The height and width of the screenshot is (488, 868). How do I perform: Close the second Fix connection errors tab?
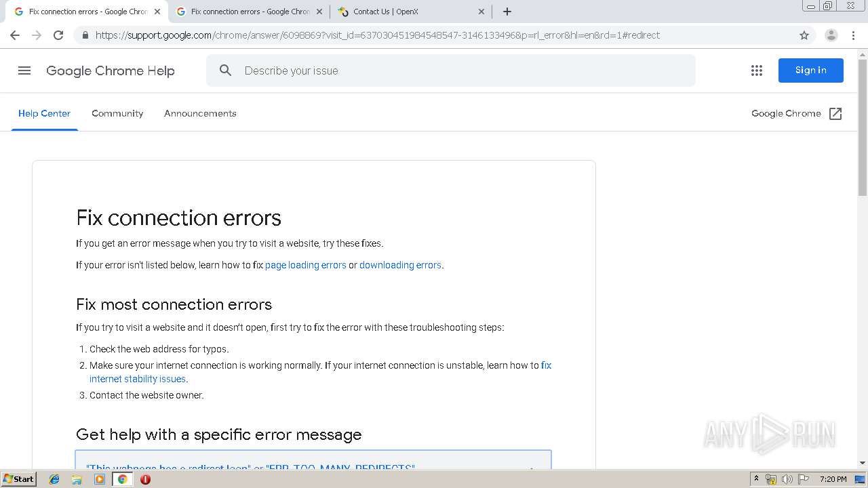tap(319, 12)
